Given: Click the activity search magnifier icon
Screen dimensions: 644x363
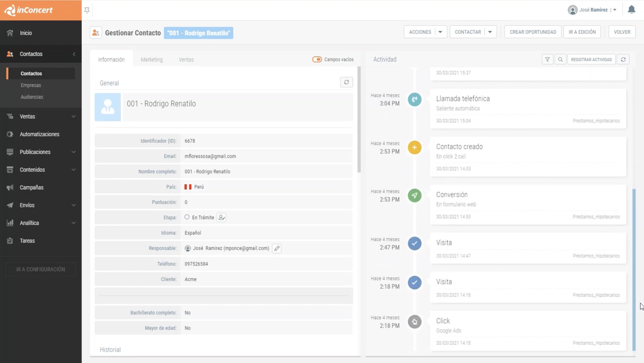Looking at the screenshot, I should [x=560, y=59].
